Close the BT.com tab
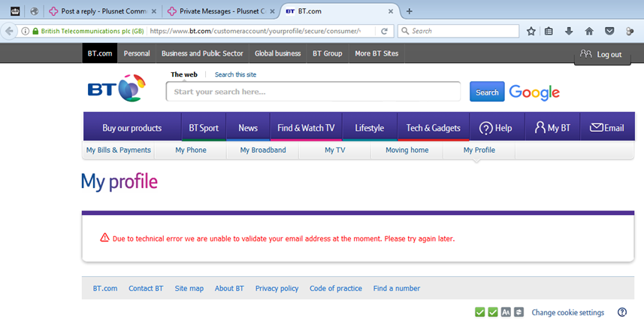This screenshot has width=644, height=331. 391,11
